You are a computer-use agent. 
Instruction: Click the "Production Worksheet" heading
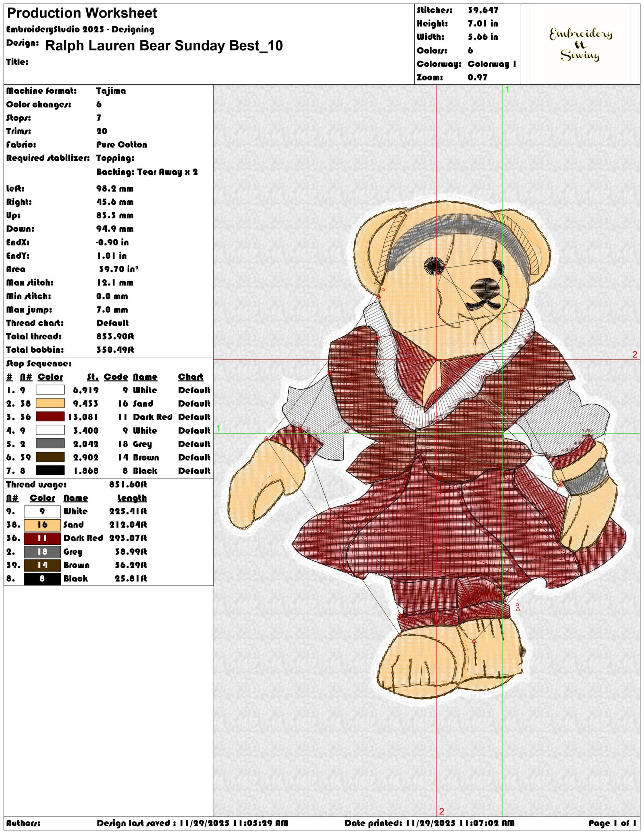(82, 13)
